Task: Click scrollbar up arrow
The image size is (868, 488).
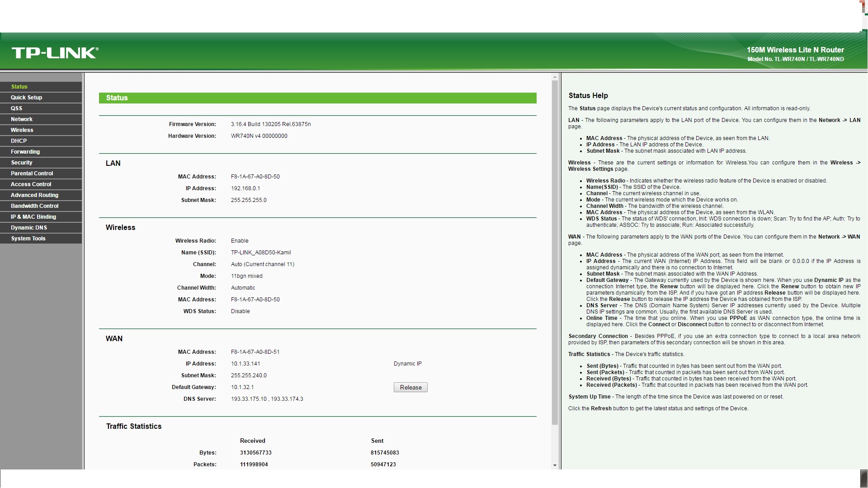Action: tap(555, 78)
